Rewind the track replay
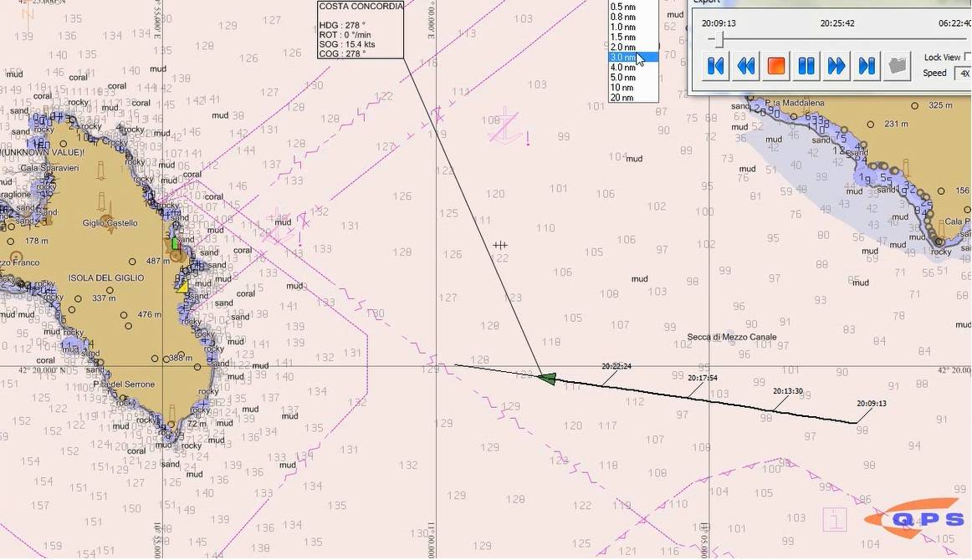 point(746,66)
